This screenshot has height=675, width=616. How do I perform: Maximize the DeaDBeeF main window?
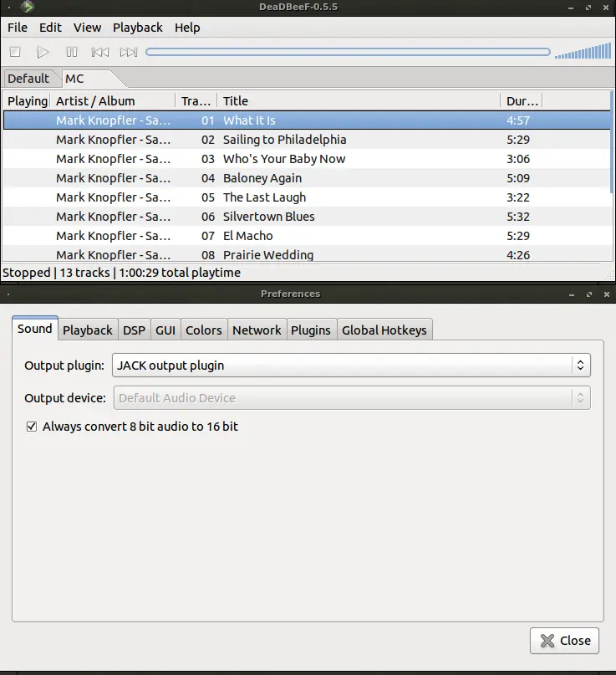tap(588, 8)
